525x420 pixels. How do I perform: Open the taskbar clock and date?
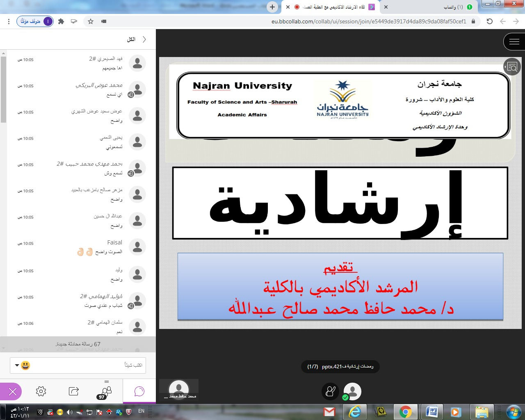click(20, 412)
